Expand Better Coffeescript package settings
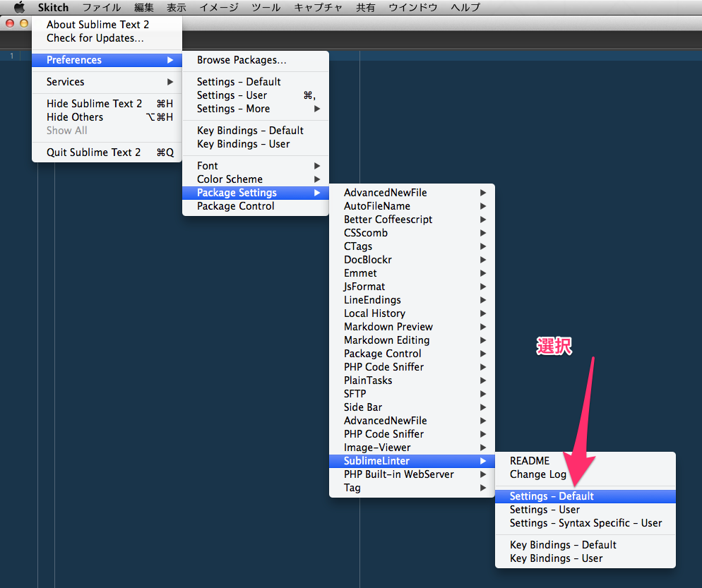 point(412,220)
